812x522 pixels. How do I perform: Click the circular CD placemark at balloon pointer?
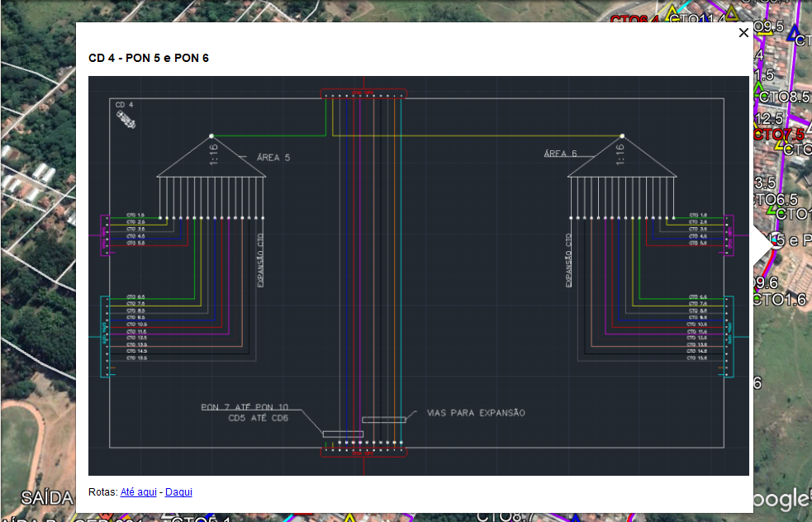pos(775,240)
